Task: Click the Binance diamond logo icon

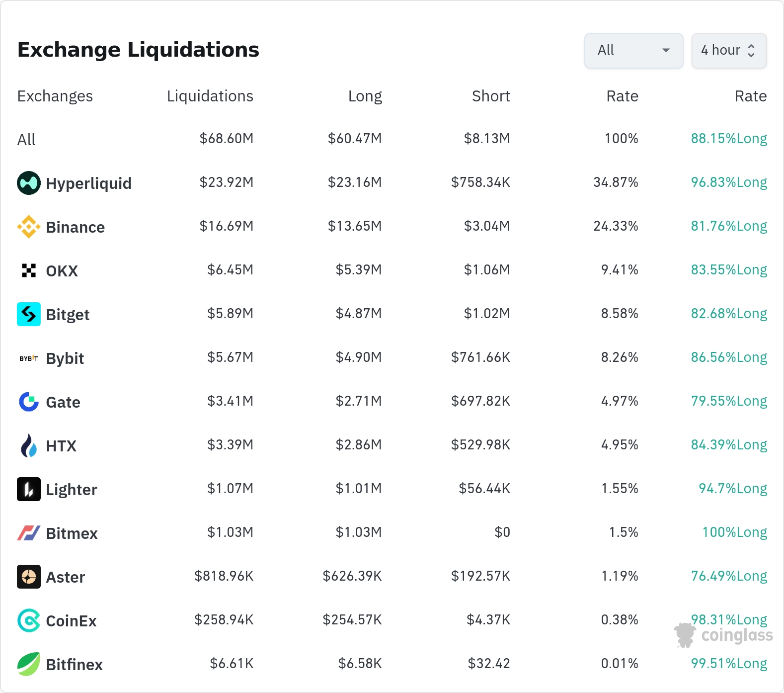Action: click(29, 227)
